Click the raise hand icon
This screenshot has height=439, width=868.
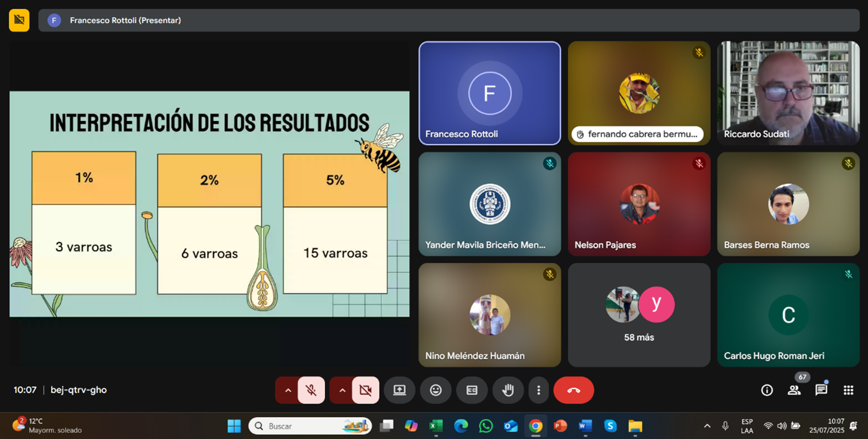point(508,390)
